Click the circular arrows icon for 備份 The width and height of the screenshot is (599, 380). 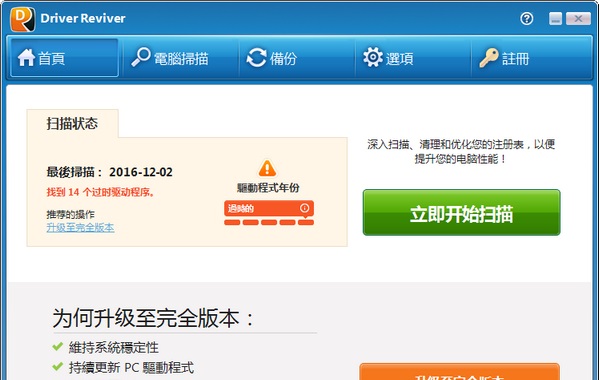coord(256,58)
